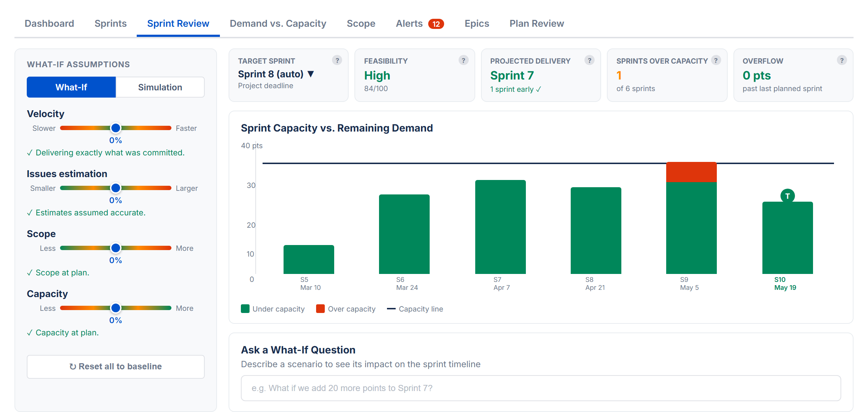Switch to Simulation mode
Image resolution: width=868 pixels, height=412 pixels.
coord(160,87)
